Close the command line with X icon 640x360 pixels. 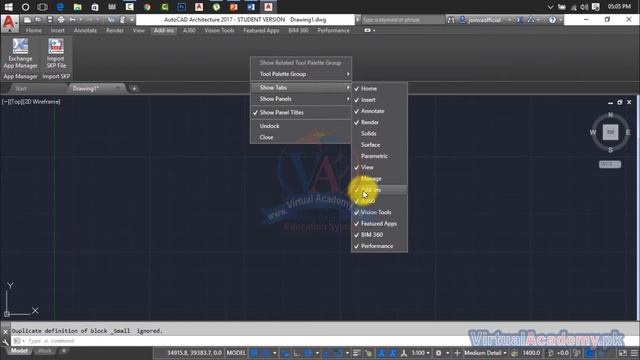(x=5, y=331)
